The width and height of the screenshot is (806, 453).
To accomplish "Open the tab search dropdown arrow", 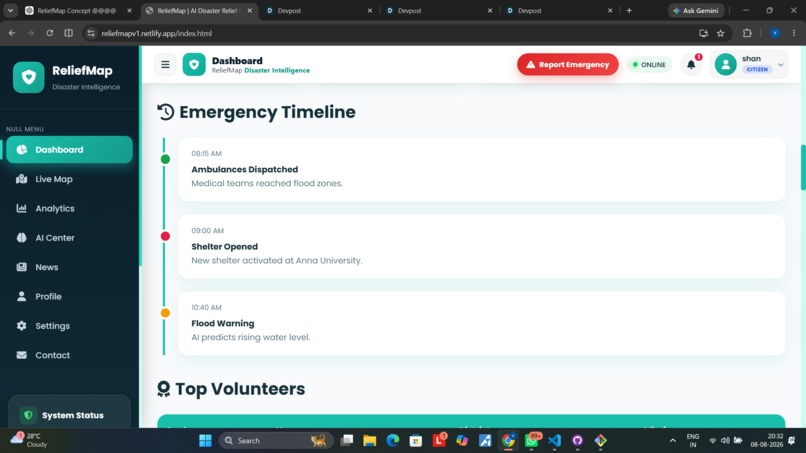I will click(10, 10).
